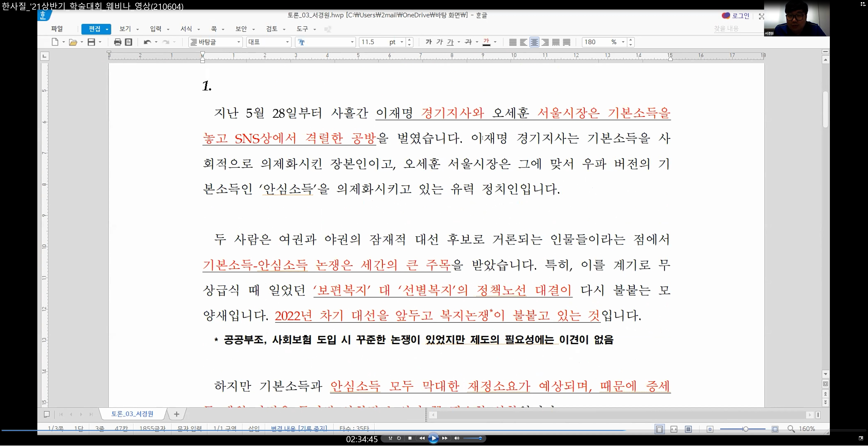Image resolution: width=868 pixels, height=446 pixels.
Task: Set left alignment
Action: (523, 42)
